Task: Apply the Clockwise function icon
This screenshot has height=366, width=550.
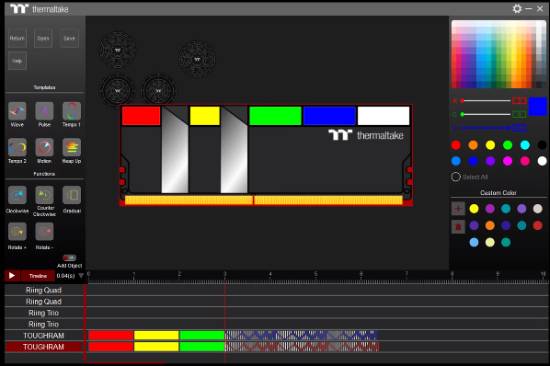Action: 17,195
